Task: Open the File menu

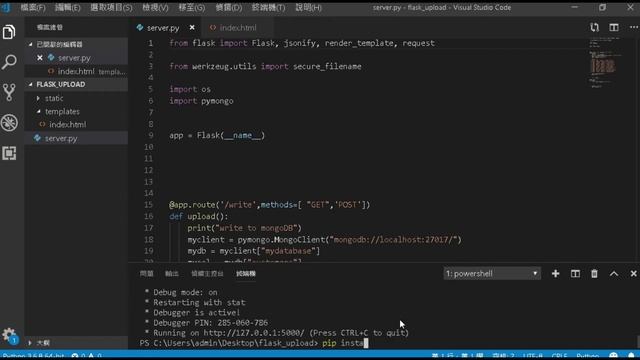Action: [x=33, y=7]
